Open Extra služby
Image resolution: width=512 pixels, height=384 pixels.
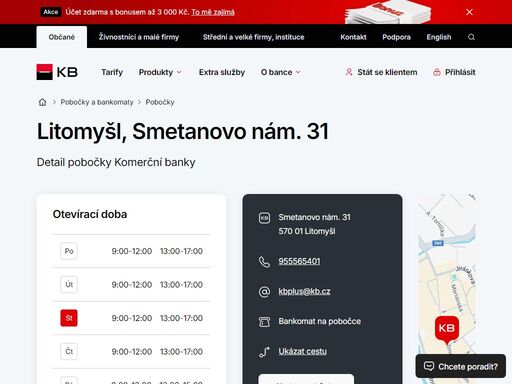coord(222,72)
